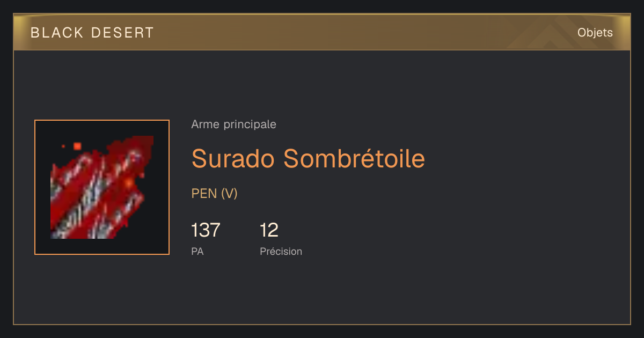Click the BLACK DESERT header title
The width and height of the screenshot is (644, 338).
click(x=92, y=33)
